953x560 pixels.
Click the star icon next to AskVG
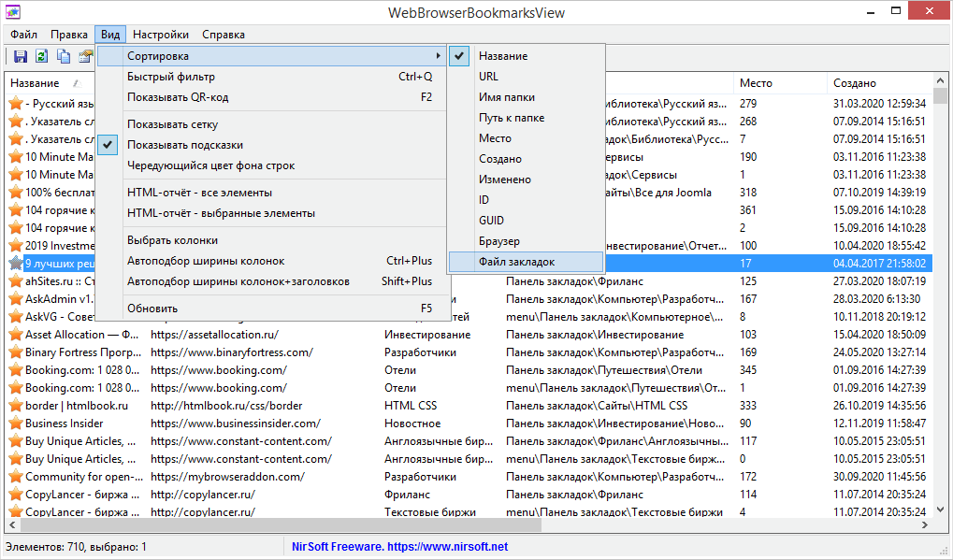pyautogui.click(x=16, y=317)
